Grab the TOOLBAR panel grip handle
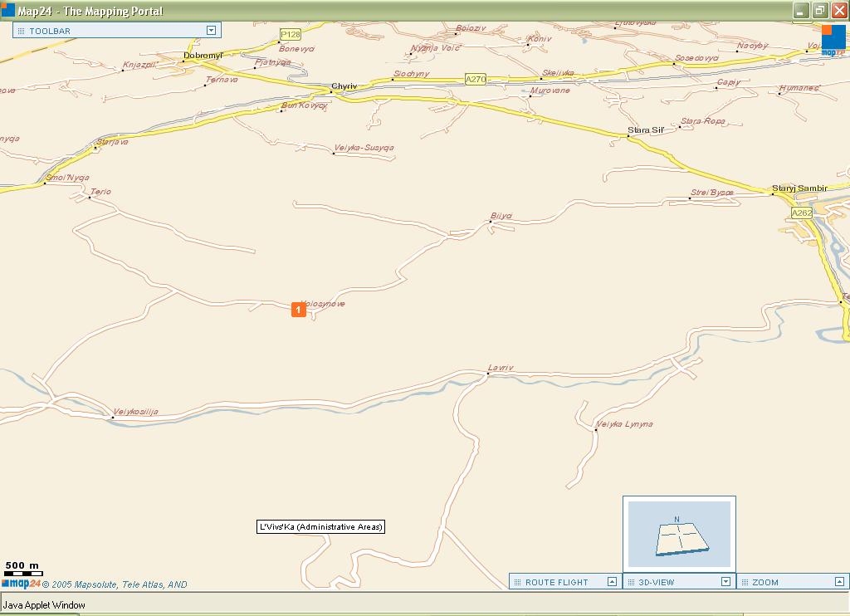 pos(20,31)
